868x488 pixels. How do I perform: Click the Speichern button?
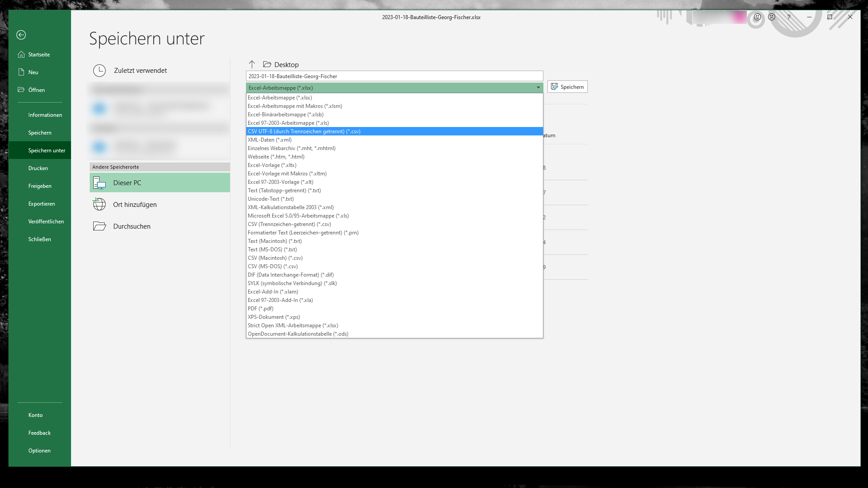[567, 87]
